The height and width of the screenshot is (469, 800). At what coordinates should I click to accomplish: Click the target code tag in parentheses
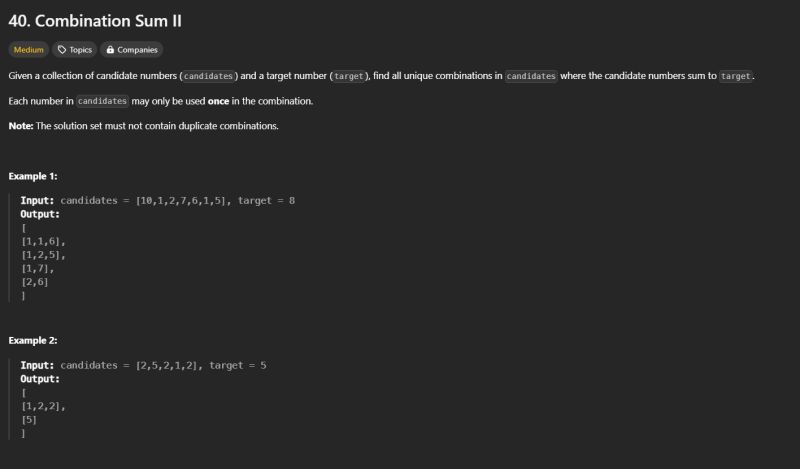(x=348, y=76)
